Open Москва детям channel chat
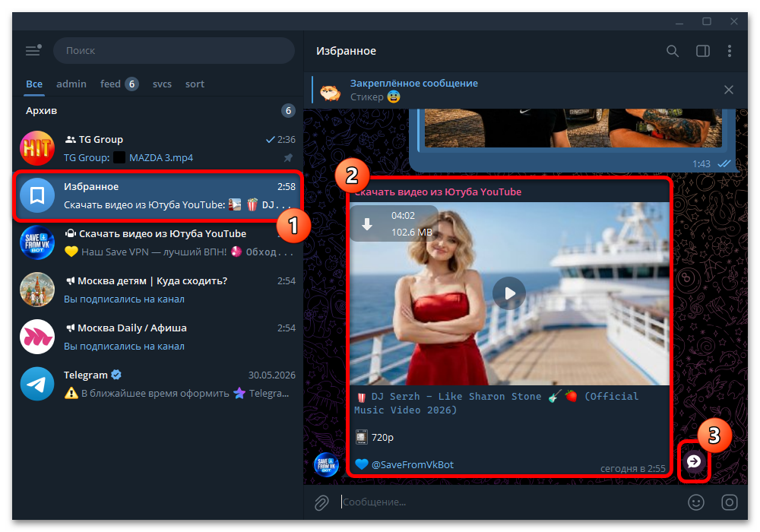This screenshot has width=760, height=532. click(x=158, y=290)
